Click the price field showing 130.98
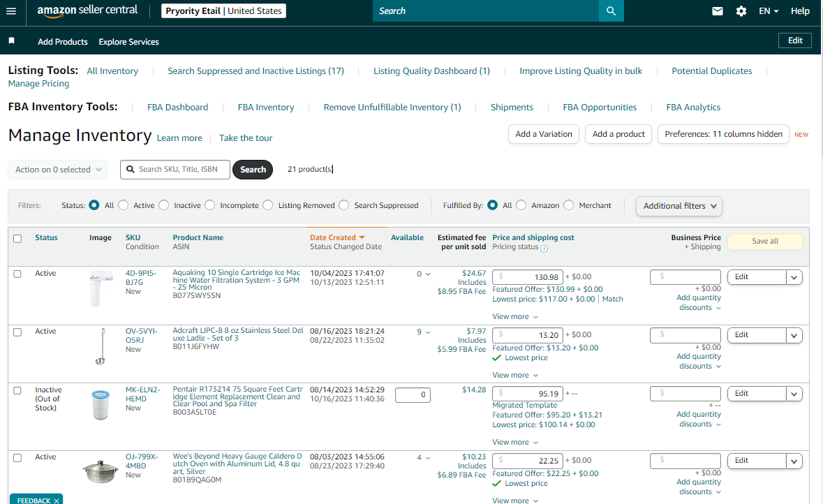Screen dimensions: 823x504 (528, 277)
